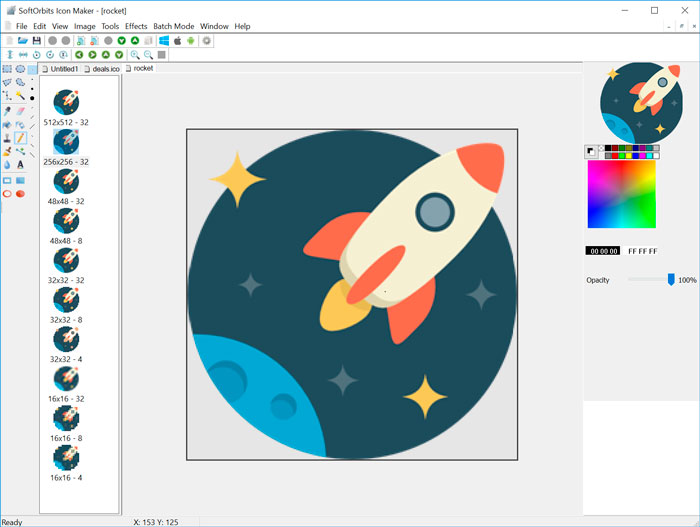Select the Pencil drawing tool
This screenshot has width=700, height=527.
pos(20,138)
